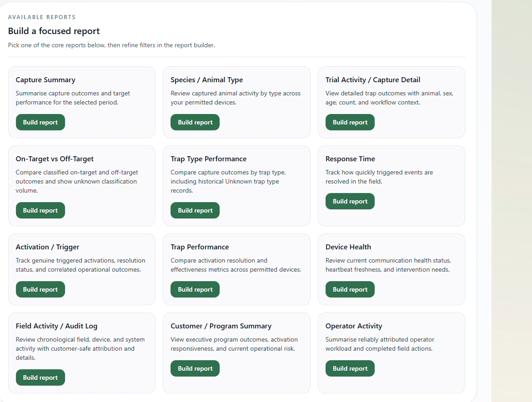Viewport: 532px width, 402px height.
Task: Build the Customer / Program Summary report
Action: (x=195, y=368)
